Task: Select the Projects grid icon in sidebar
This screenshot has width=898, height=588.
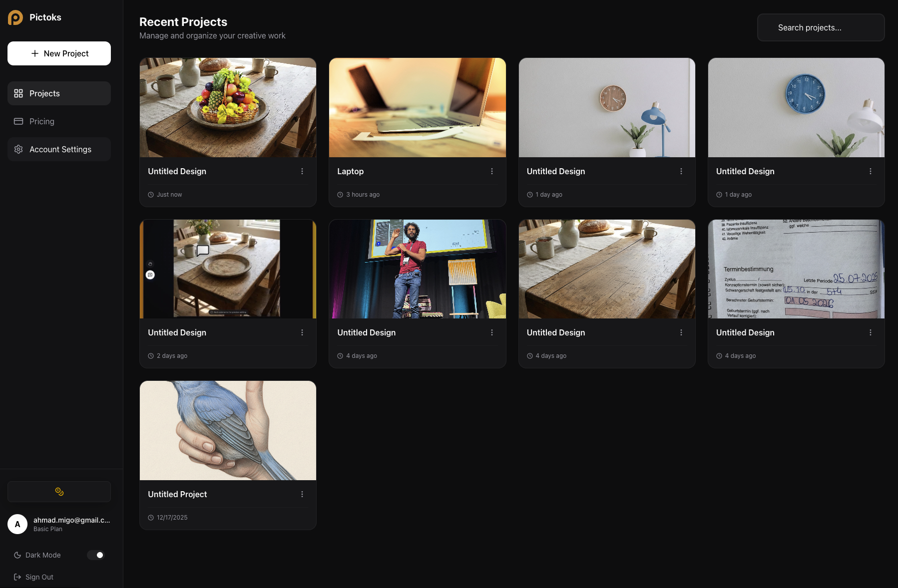Action: pos(18,93)
